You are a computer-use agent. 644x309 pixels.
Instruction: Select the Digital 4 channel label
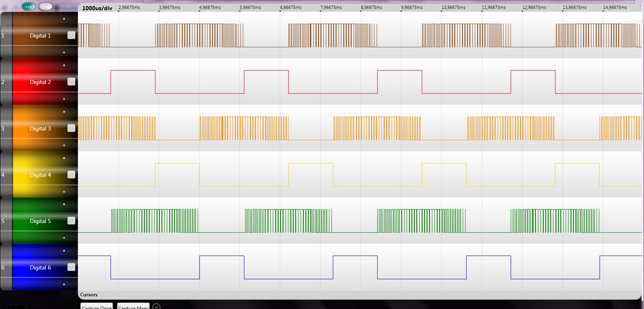click(40, 175)
